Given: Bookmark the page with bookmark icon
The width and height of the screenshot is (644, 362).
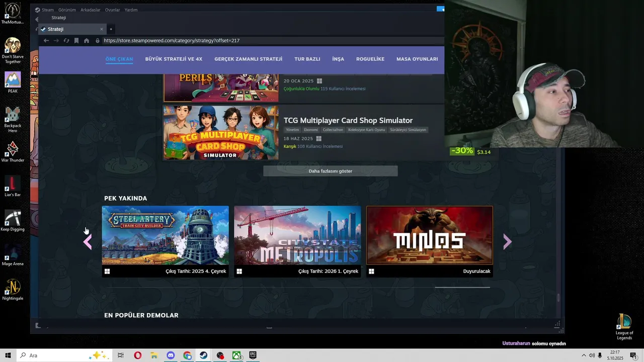Looking at the screenshot, I should pos(76,40).
